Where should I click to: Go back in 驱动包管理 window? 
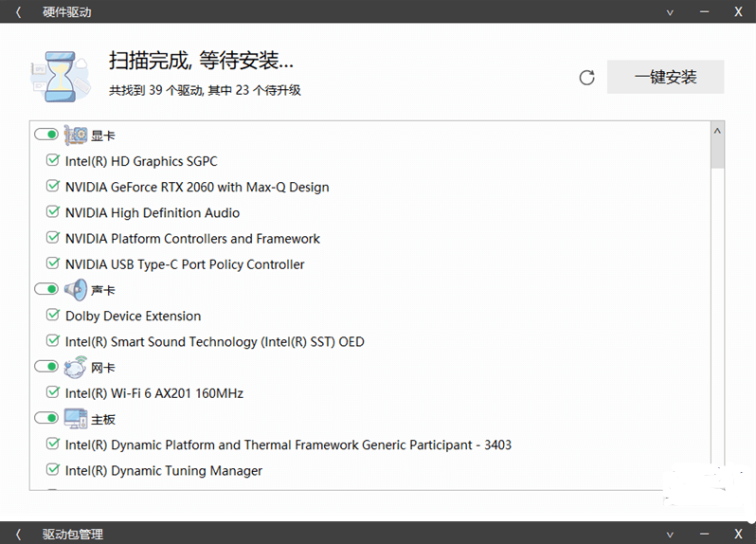(18, 534)
